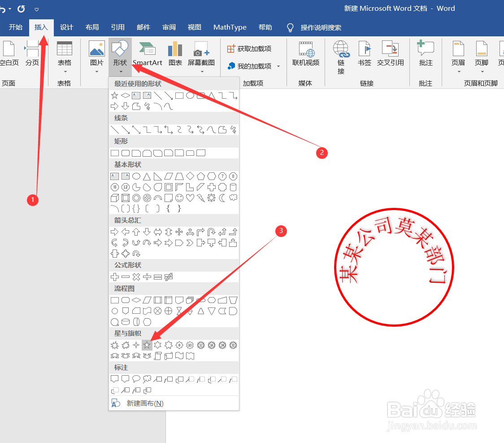Pick the cloud callout in 标注
The image size is (504, 443).
click(x=147, y=379)
